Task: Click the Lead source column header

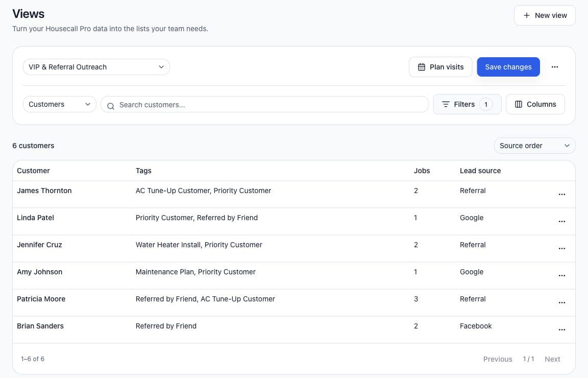Action: (x=480, y=171)
